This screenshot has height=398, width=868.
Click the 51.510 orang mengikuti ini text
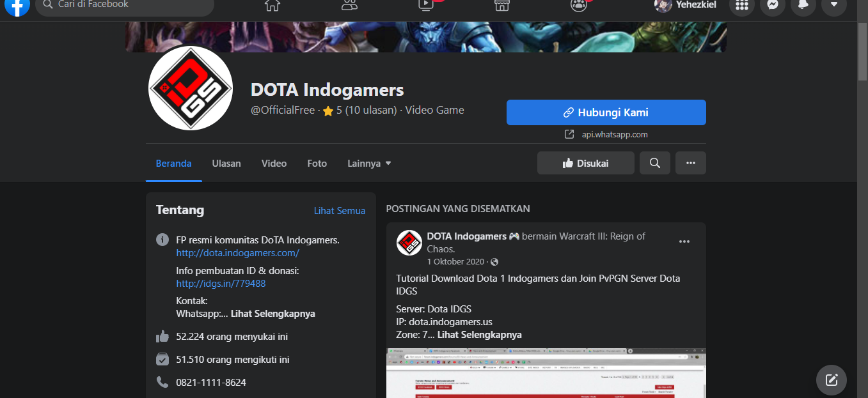[x=233, y=360]
